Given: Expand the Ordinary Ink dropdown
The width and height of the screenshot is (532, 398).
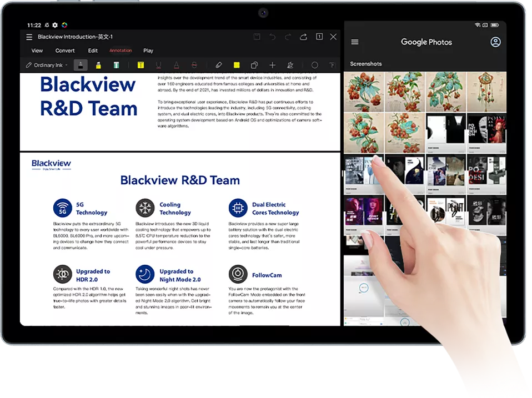Looking at the screenshot, I should pyautogui.click(x=47, y=65).
